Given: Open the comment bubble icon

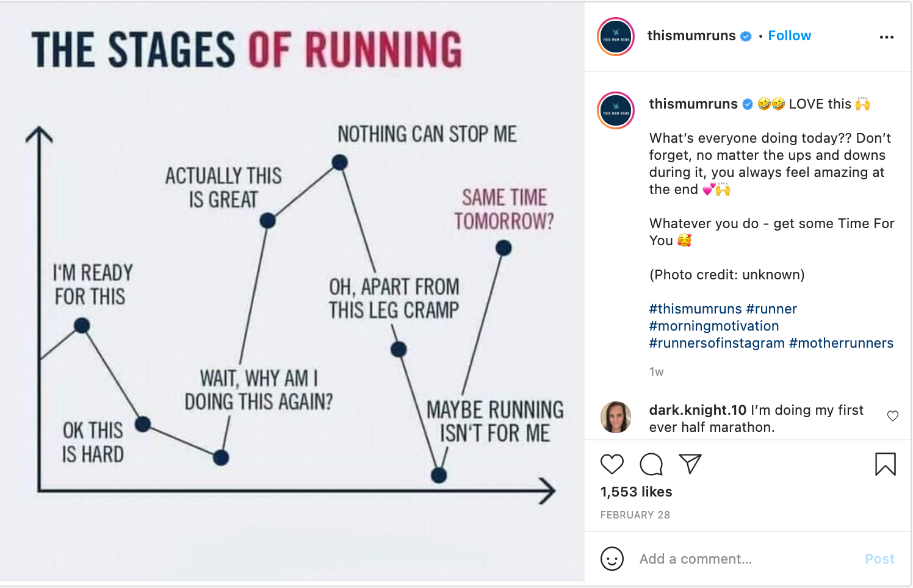Looking at the screenshot, I should tap(651, 464).
